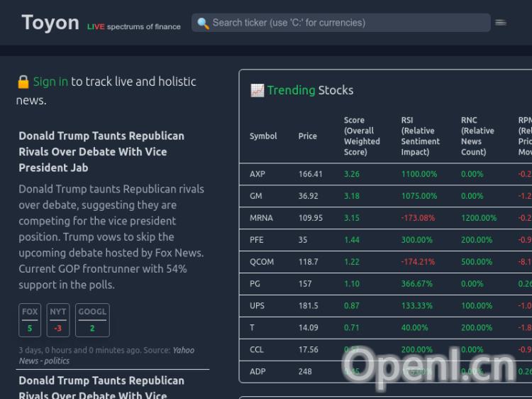This screenshot has height=399, width=532.
Task: Select the NYT ticker badge
Action: 58,319
